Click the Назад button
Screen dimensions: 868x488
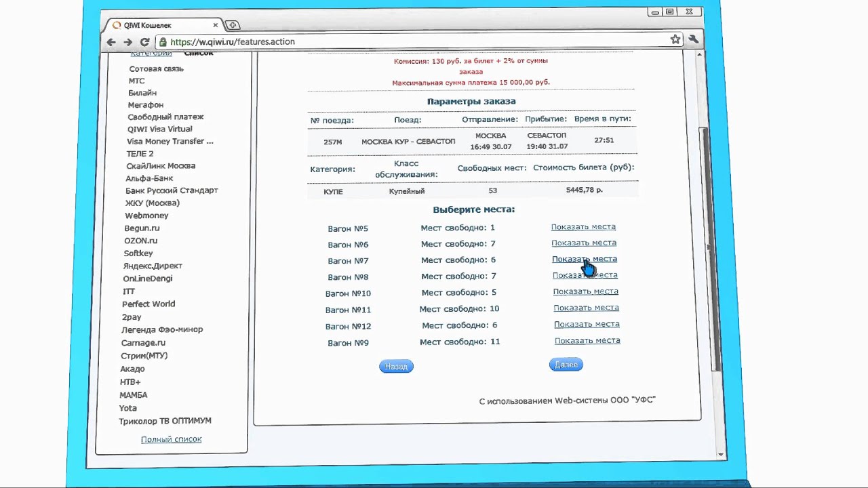click(396, 366)
